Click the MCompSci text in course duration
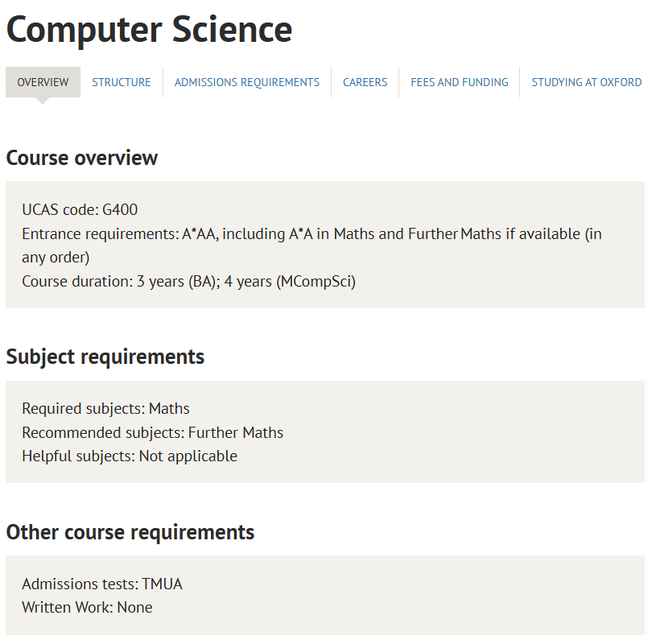Image resolution: width=652 pixels, height=644 pixels. pyautogui.click(x=316, y=282)
